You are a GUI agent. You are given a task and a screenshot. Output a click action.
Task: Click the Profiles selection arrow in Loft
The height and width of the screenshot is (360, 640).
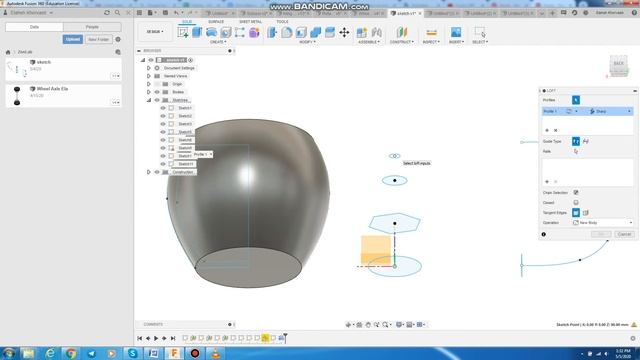point(576,100)
